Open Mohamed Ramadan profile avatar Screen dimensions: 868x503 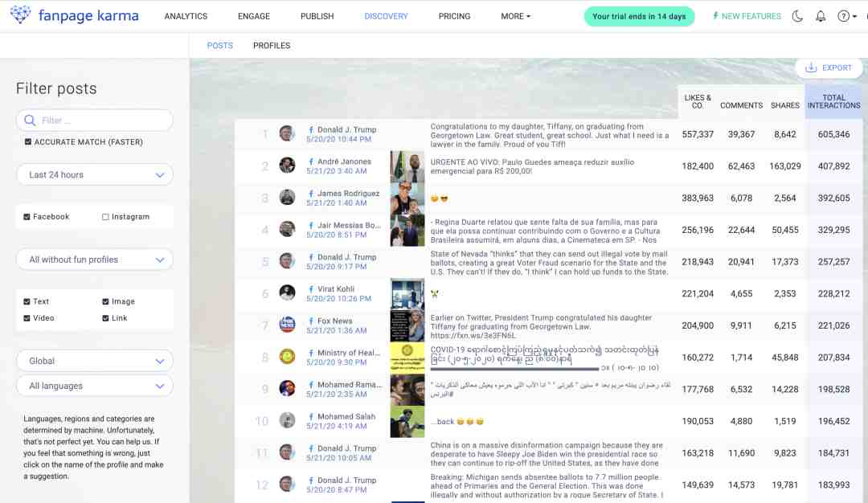click(287, 388)
